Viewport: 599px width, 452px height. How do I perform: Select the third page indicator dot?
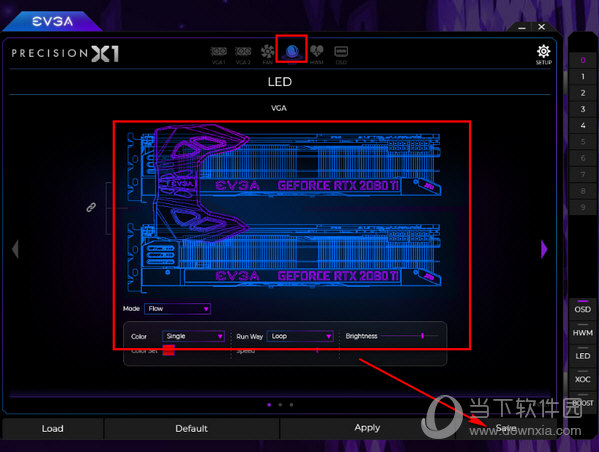pyautogui.click(x=291, y=405)
